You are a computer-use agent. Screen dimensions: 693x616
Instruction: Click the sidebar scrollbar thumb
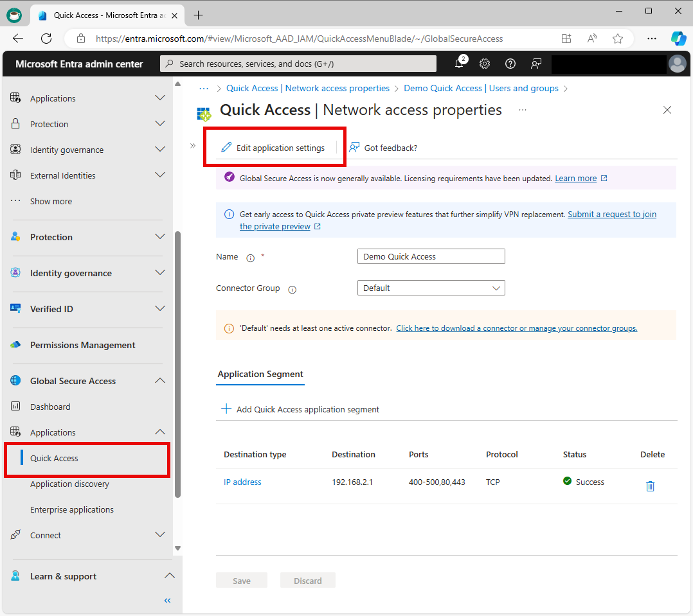177,365
